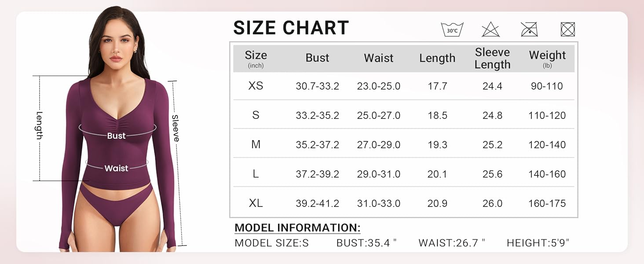The height and width of the screenshot is (264, 644).
Task: Click the do-not-tumble-dry square icon
Action: pyautogui.click(x=568, y=29)
